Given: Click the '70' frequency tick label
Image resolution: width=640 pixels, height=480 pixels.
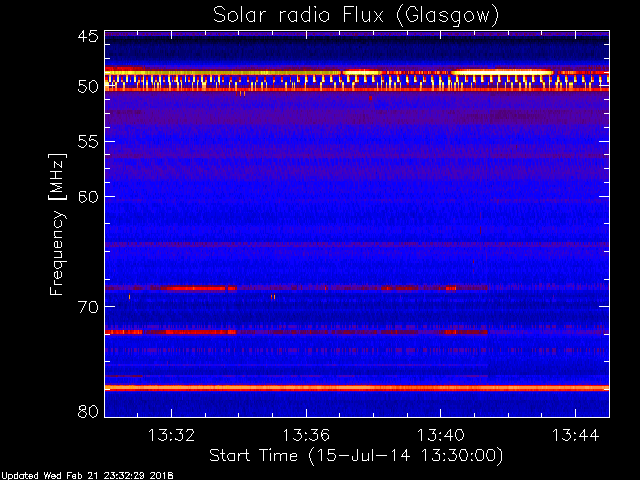Looking at the screenshot, I should 88,307.
